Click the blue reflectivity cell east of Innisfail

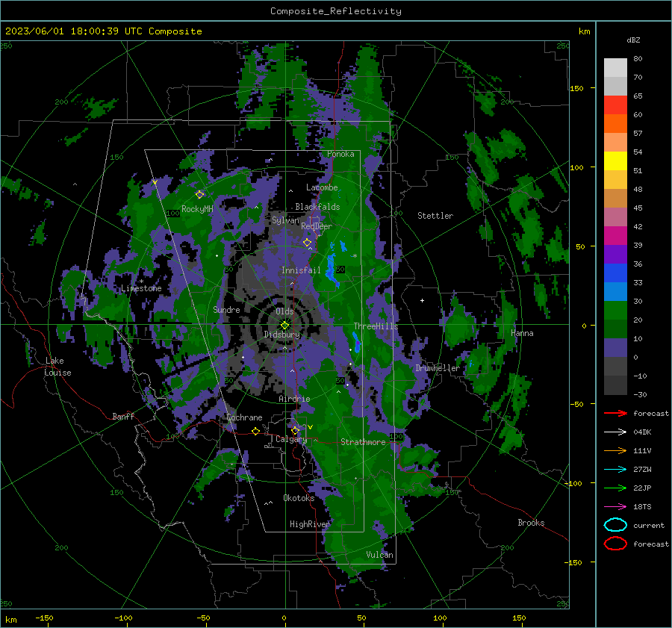(x=331, y=269)
